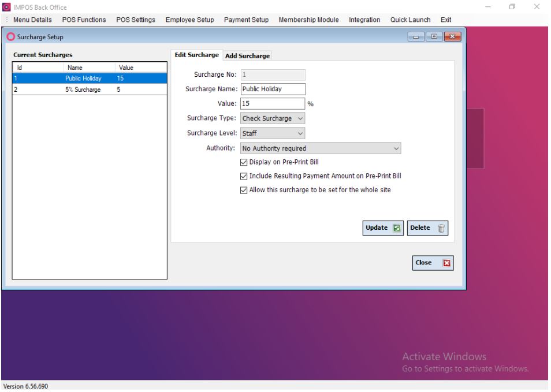Uncheck Display on Pre-Print Bill

point(243,162)
